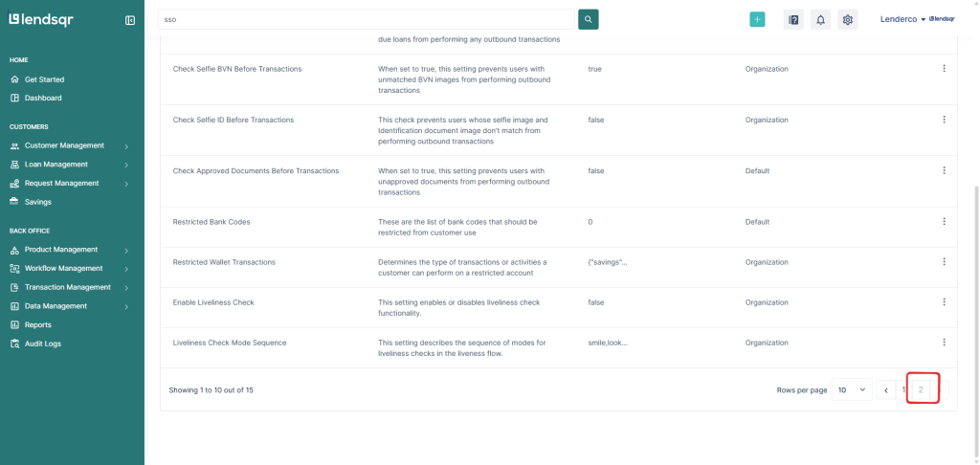
Task: Open three-dot menu for Check Selfie BVN row
Action: click(x=944, y=69)
